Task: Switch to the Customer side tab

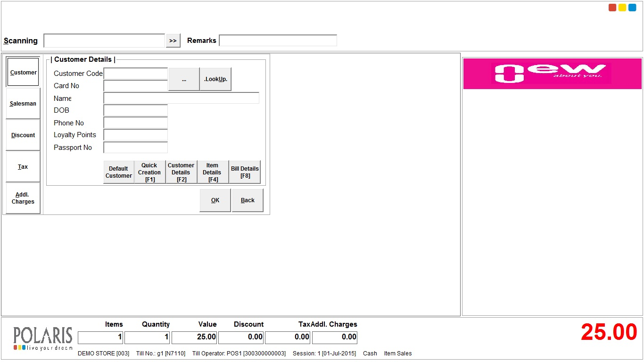Action: click(x=23, y=72)
